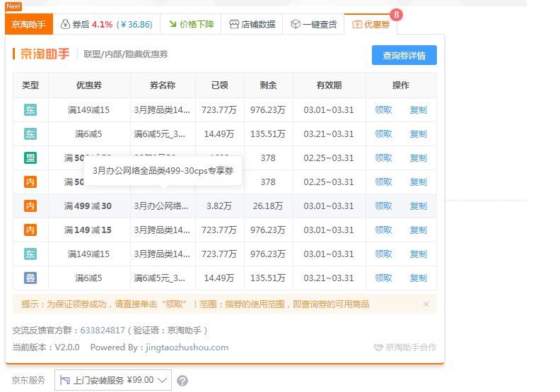
Task: Close the orange tip banner
Action: coord(426,304)
